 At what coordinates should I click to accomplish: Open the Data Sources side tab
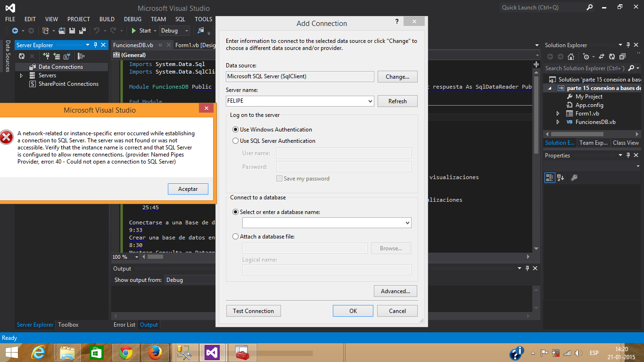[x=8, y=56]
